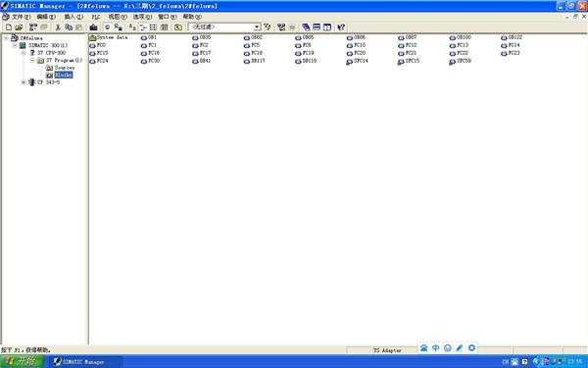Screen dimensions: 588x368
Task: Open the PLC menu
Action: tap(96, 17)
